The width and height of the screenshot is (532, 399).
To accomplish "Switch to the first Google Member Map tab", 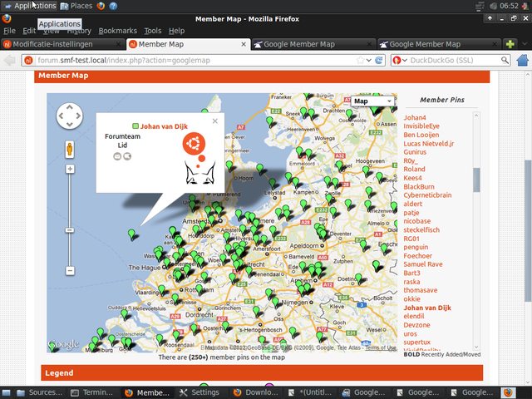I will click(x=313, y=44).
